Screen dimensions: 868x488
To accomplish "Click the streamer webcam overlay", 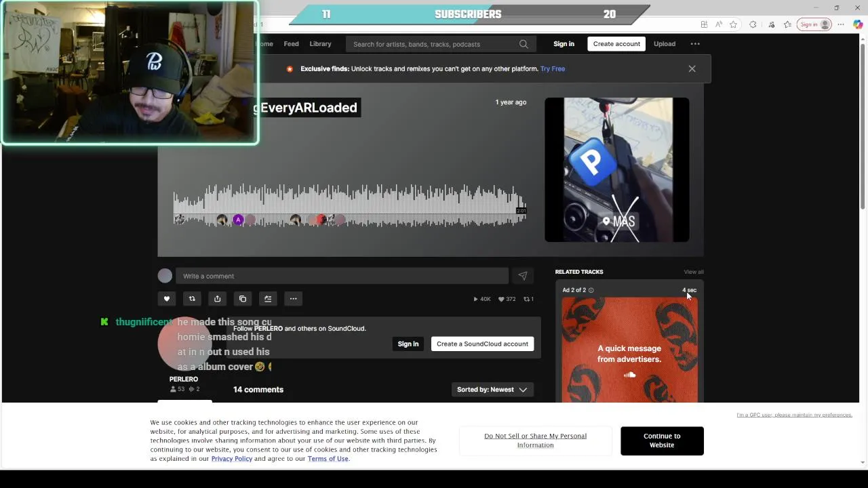I will [x=129, y=73].
